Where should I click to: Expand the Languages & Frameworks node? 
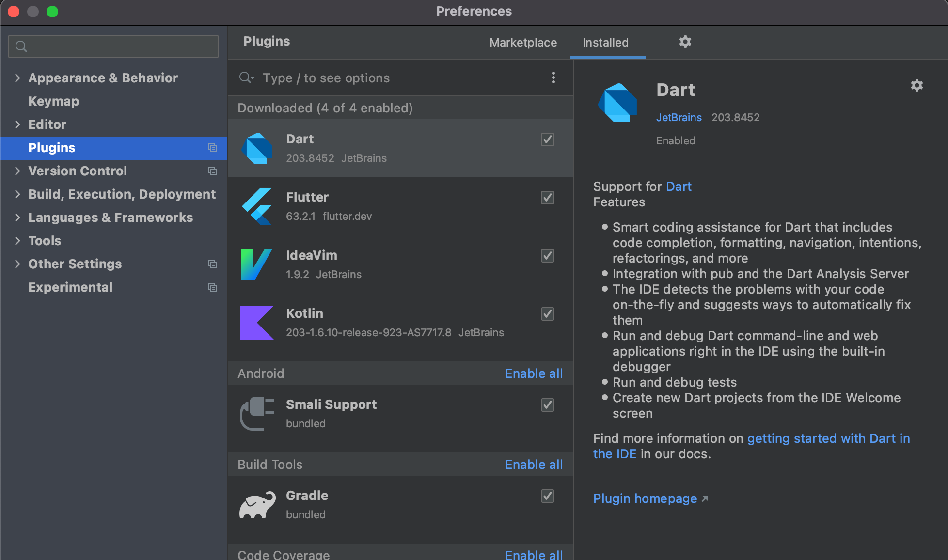click(17, 218)
